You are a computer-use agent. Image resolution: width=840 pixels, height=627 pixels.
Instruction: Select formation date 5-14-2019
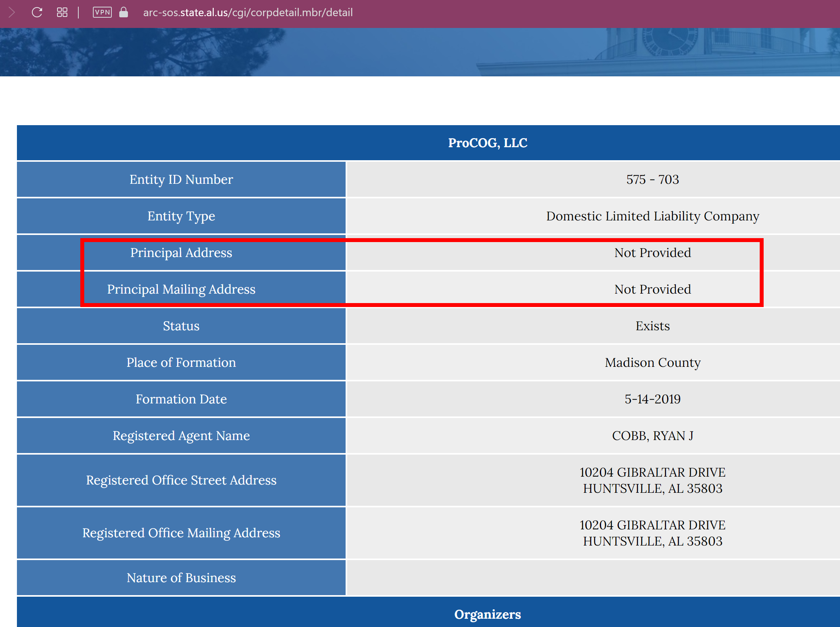[x=653, y=399]
